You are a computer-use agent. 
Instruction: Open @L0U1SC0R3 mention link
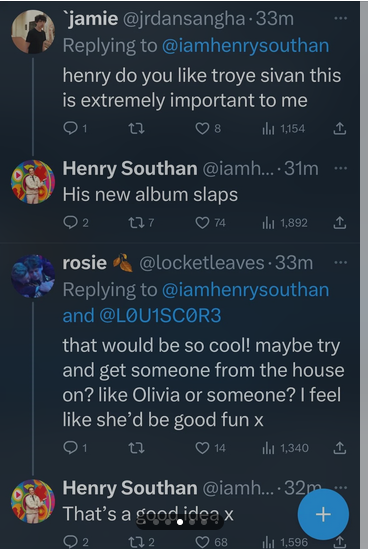(160, 315)
